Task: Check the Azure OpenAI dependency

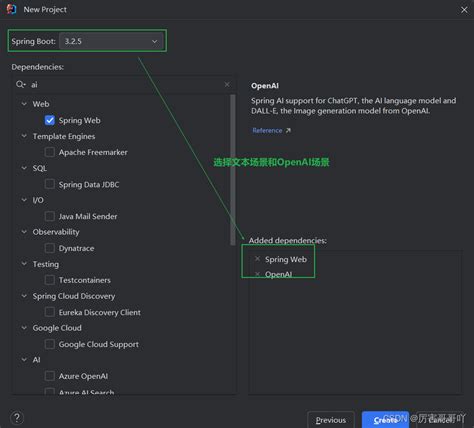Action: [50, 376]
